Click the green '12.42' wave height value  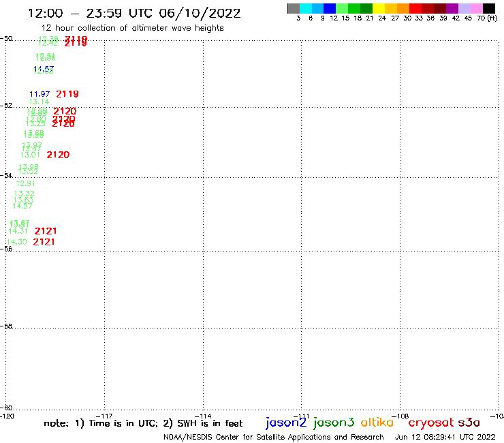[48, 43]
